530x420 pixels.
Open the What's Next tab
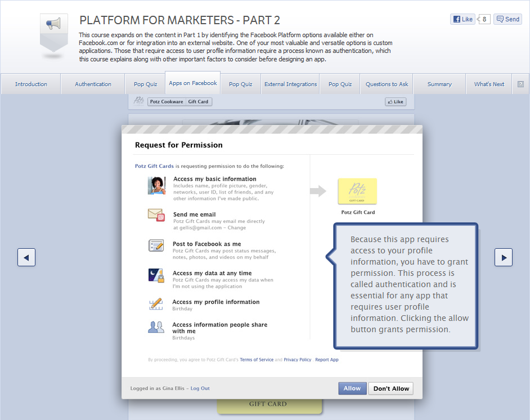pos(489,84)
